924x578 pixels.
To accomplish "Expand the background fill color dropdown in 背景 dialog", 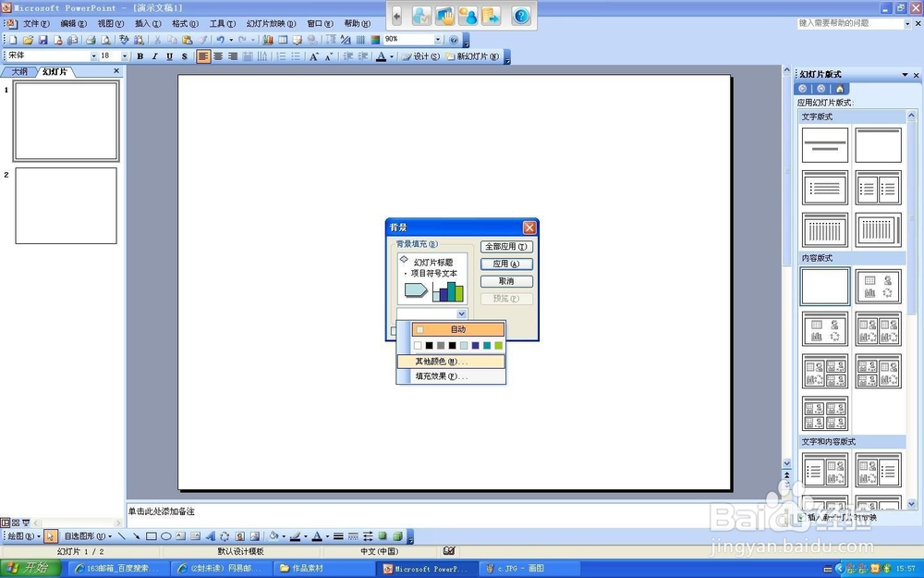I will (461, 314).
